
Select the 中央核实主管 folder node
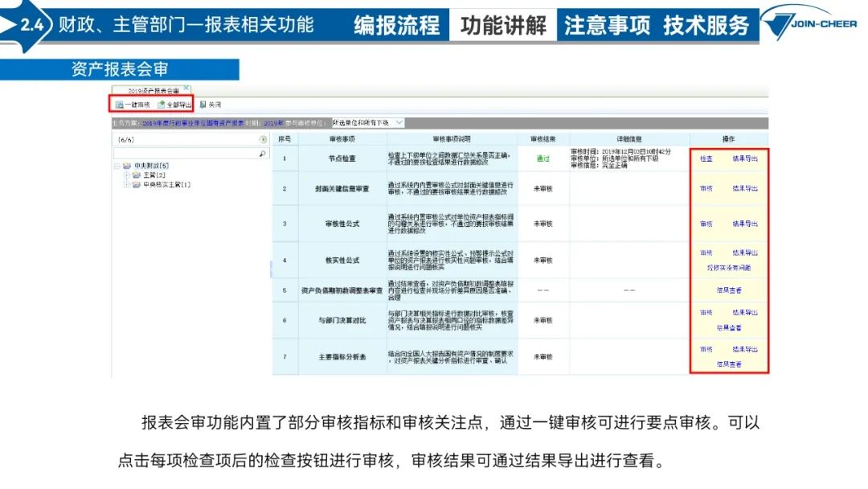(137, 185)
